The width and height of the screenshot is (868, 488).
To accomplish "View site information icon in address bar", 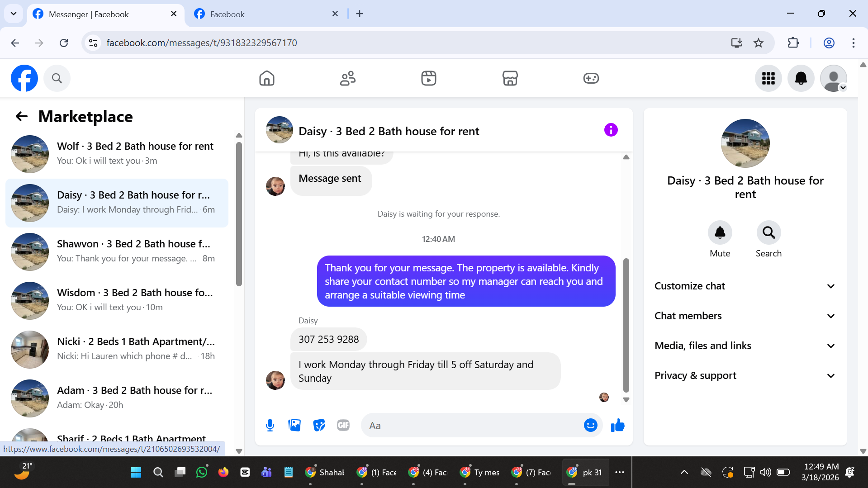I will (93, 43).
